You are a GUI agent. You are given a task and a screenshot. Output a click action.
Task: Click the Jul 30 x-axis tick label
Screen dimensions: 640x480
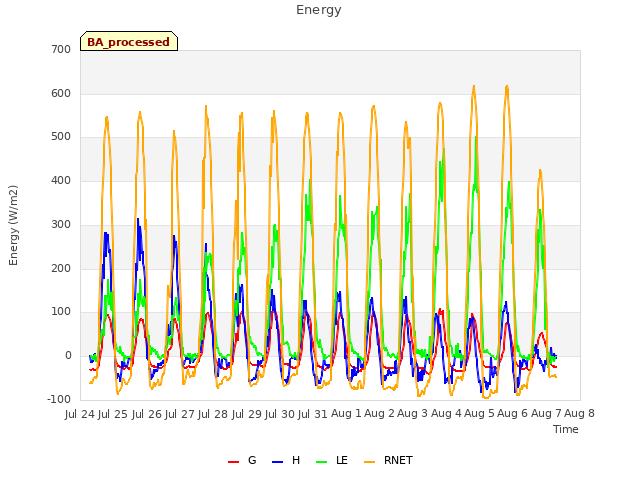pyautogui.click(x=280, y=414)
